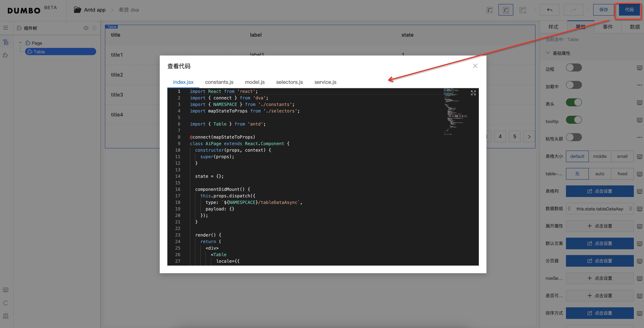Turn off the 表头 header switch
This screenshot has height=328, width=644.
(x=574, y=102)
